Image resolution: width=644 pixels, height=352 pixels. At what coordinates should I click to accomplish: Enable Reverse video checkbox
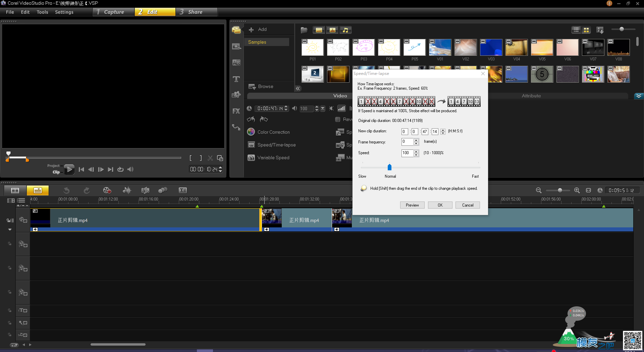(337, 119)
